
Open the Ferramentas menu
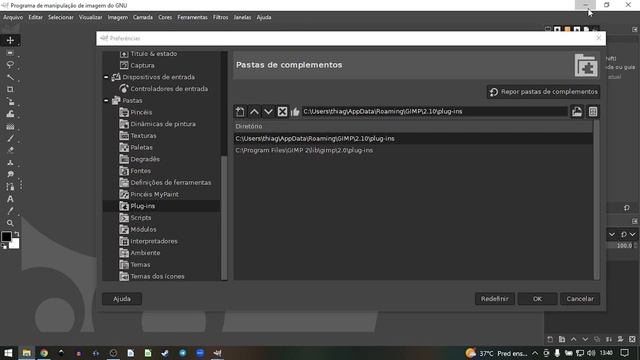(192, 18)
